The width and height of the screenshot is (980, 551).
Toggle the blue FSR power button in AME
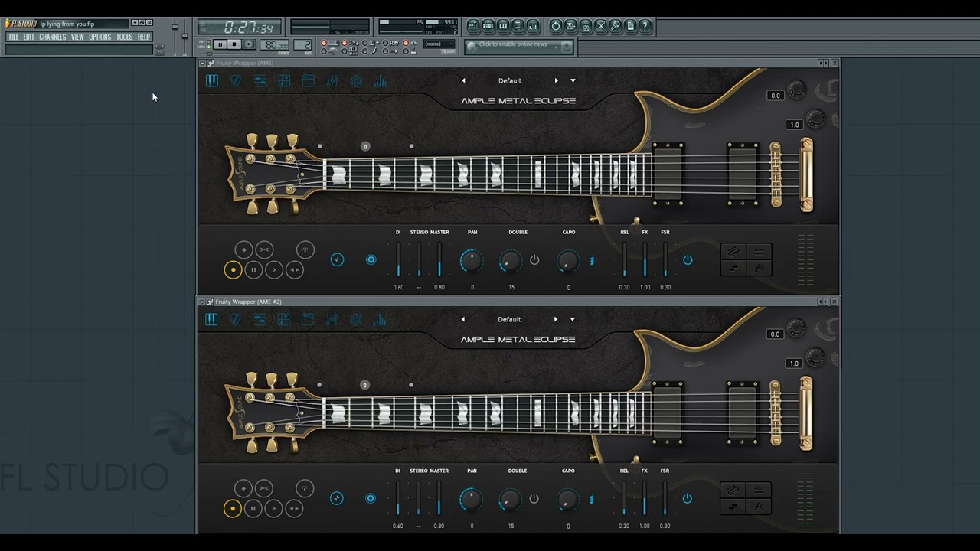[x=688, y=259]
